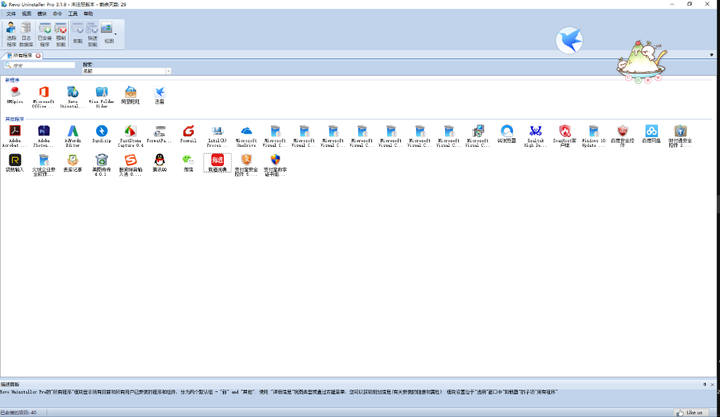Select the Adobe Acrobat program icon

(x=15, y=136)
